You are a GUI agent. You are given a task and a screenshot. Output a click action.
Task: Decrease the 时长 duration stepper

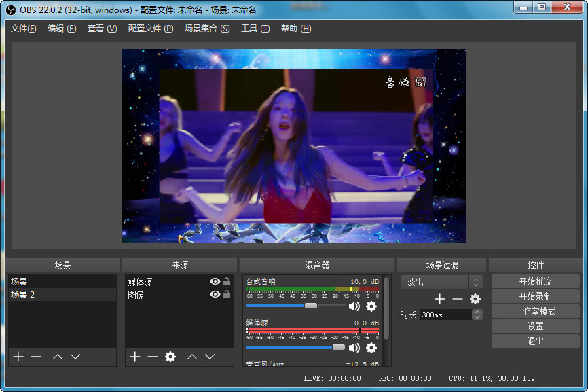(x=477, y=317)
